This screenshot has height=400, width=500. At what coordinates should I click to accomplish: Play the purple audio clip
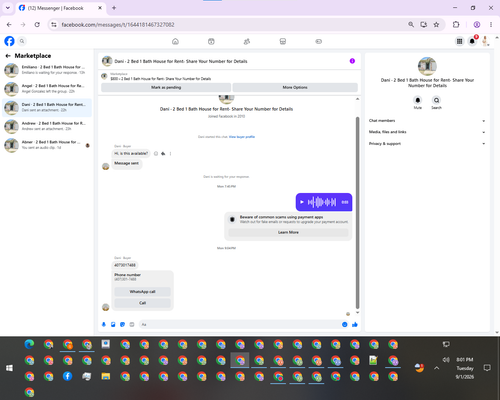(x=302, y=202)
